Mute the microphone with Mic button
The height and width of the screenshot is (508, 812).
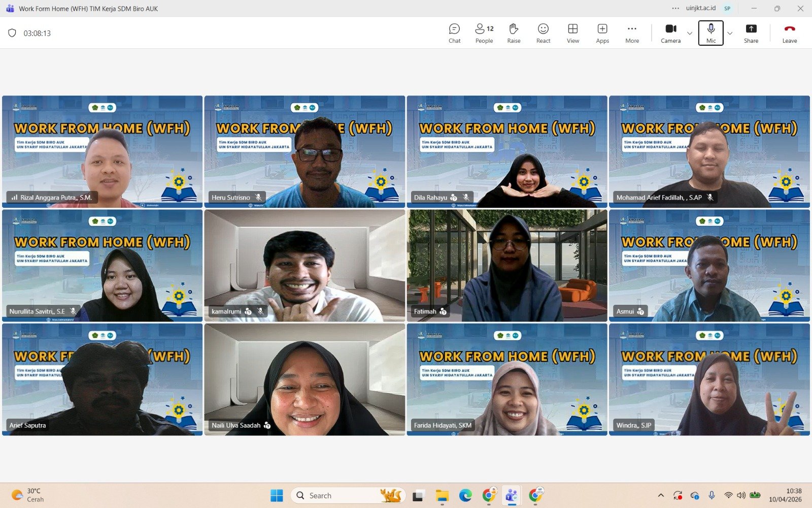pyautogui.click(x=710, y=33)
